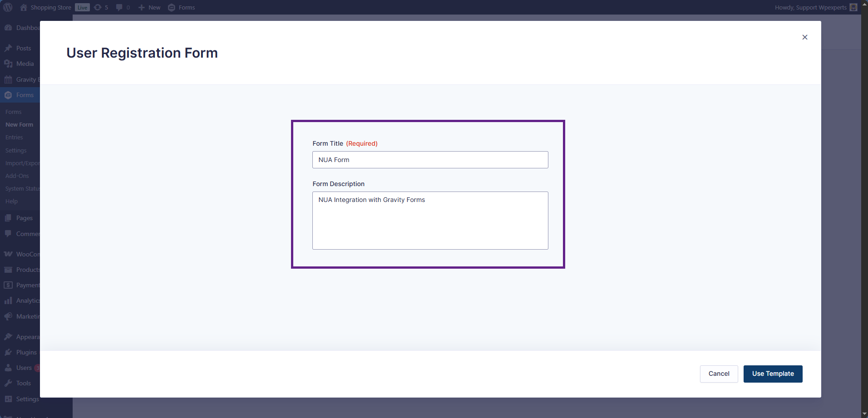The height and width of the screenshot is (418, 868).
Task: Click the Tools wrench icon in sidebar
Action: (8, 383)
